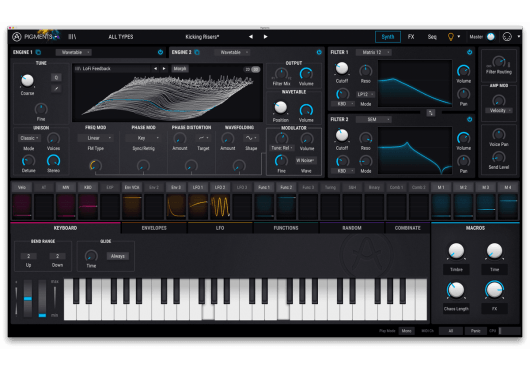Click the LFO 2 waveform preview
Screen dimensions: 530x371
click(x=220, y=206)
